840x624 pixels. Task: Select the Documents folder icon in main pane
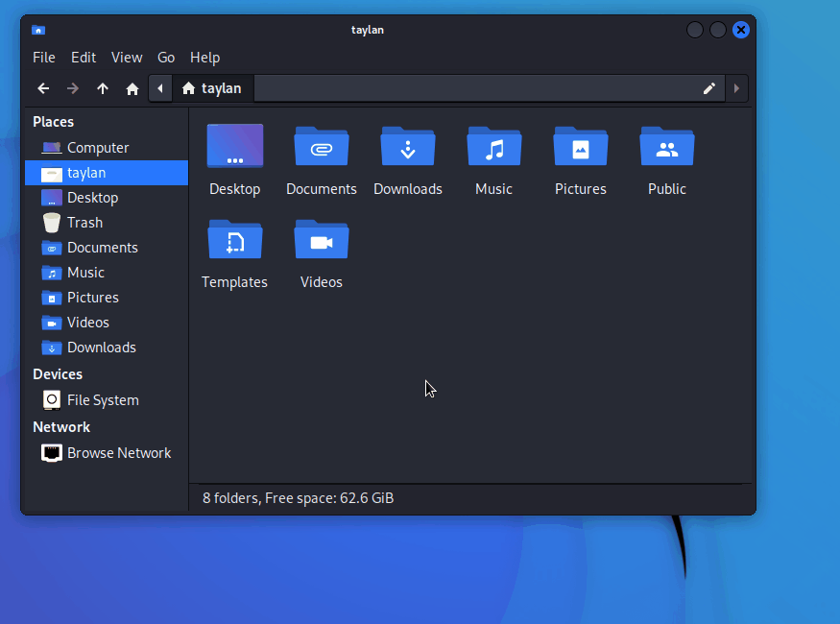322,146
